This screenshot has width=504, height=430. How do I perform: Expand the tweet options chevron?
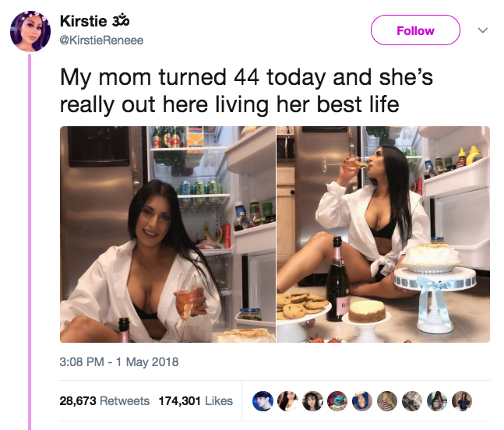coord(482,30)
